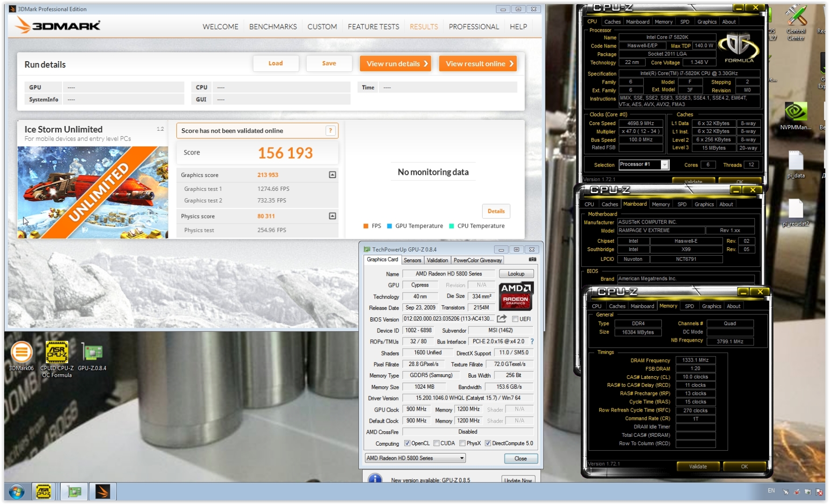Open the 3DMark06 desktop shortcut
Image resolution: width=829 pixels, height=504 pixels.
pyautogui.click(x=21, y=357)
